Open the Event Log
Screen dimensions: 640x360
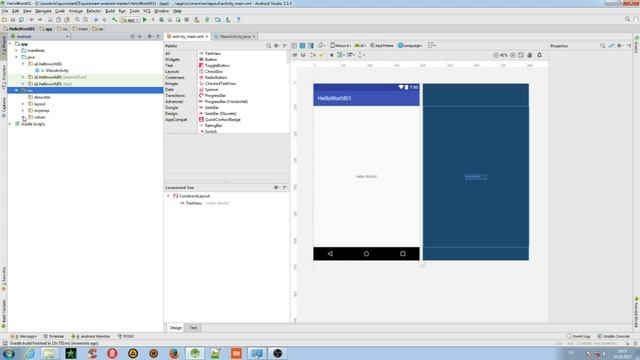(x=579, y=336)
